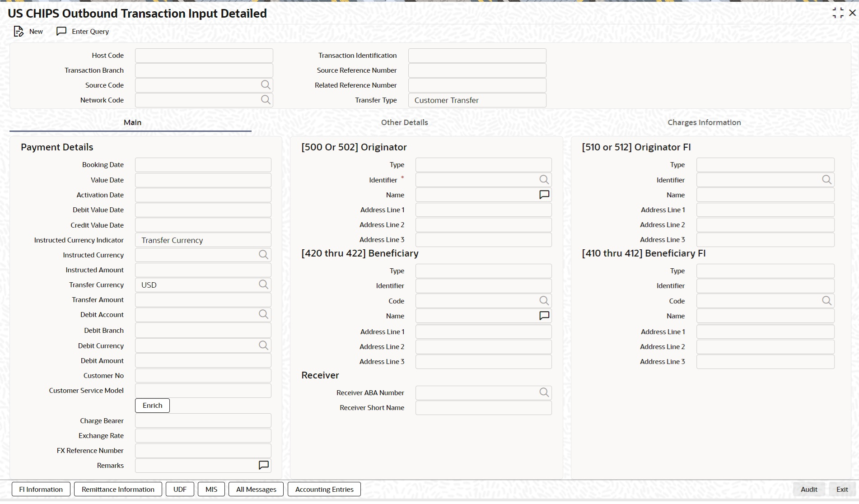The height and width of the screenshot is (504, 859).
Task: Click the Related Reference Number field
Action: tap(477, 85)
